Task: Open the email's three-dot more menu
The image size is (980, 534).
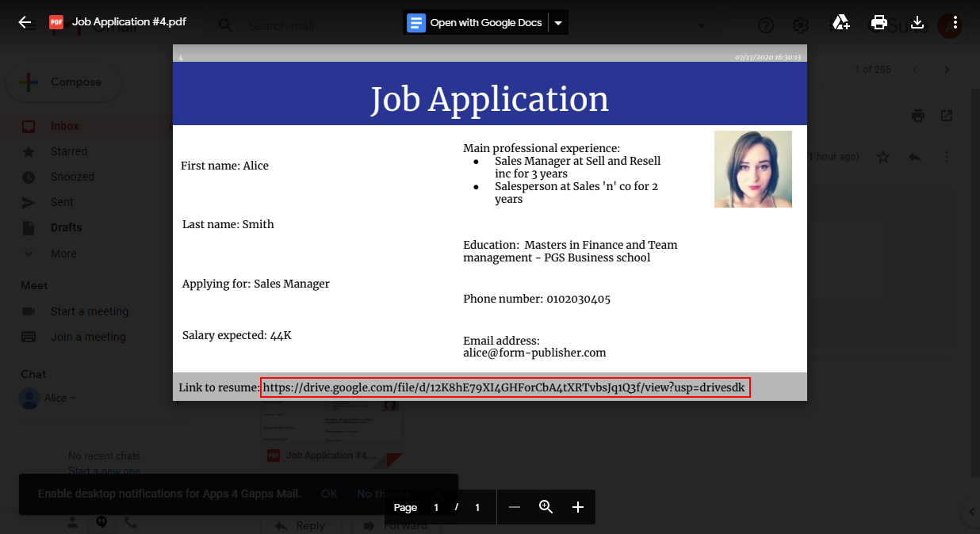Action: pyautogui.click(x=946, y=157)
